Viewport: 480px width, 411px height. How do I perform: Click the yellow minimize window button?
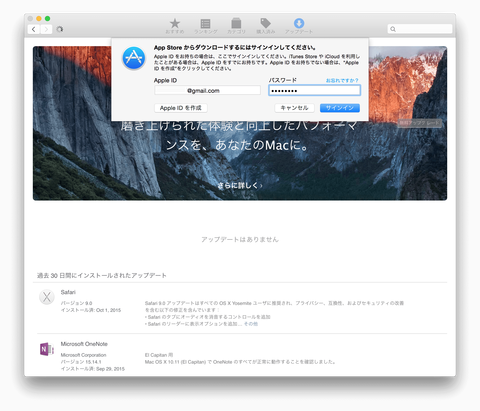click(x=39, y=19)
